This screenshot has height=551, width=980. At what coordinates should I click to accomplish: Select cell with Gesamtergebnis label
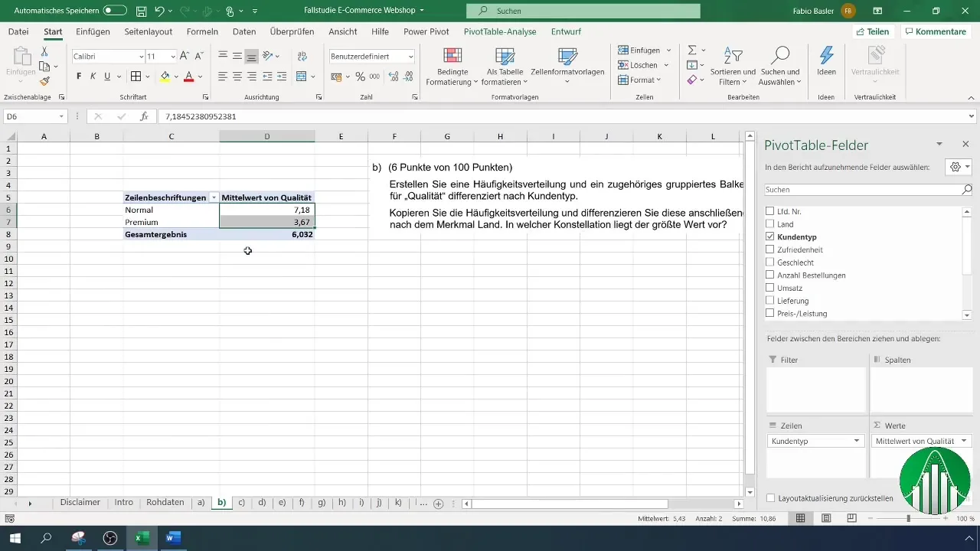(x=171, y=234)
